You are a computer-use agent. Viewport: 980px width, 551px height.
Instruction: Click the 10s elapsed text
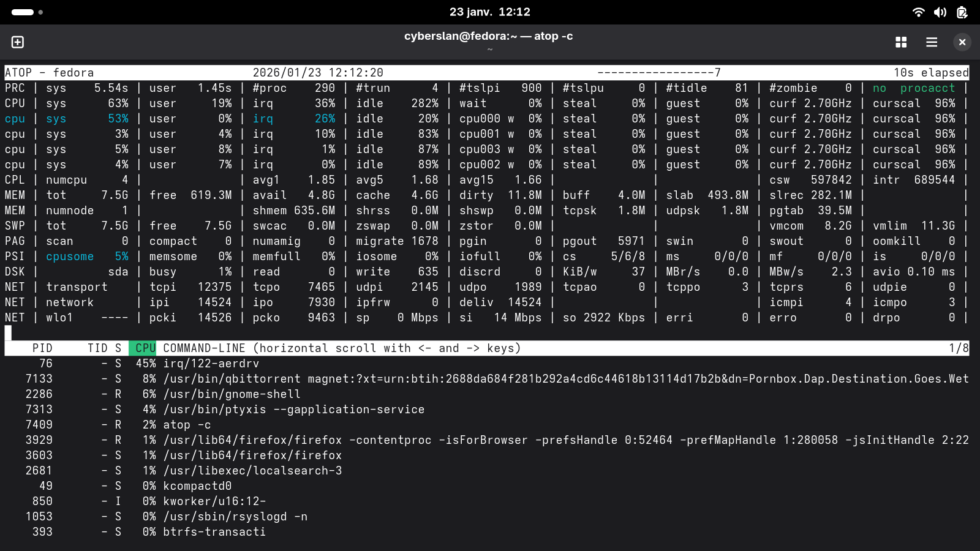[931, 73]
